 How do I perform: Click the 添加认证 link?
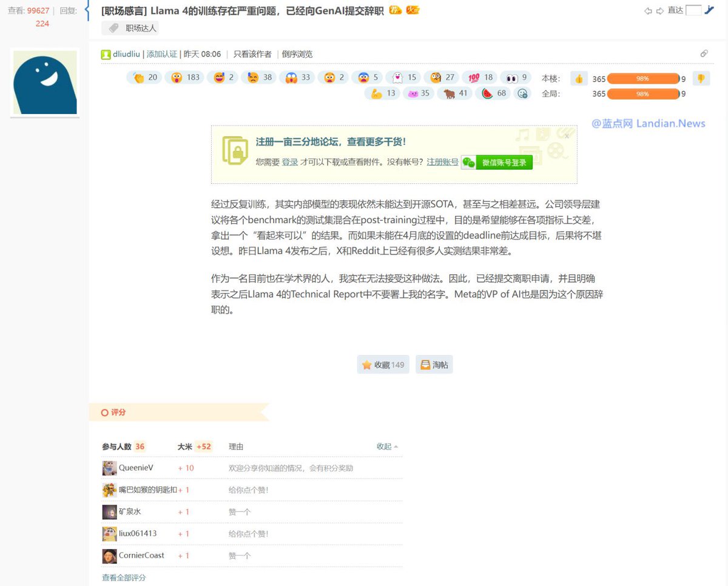[162, 54]
